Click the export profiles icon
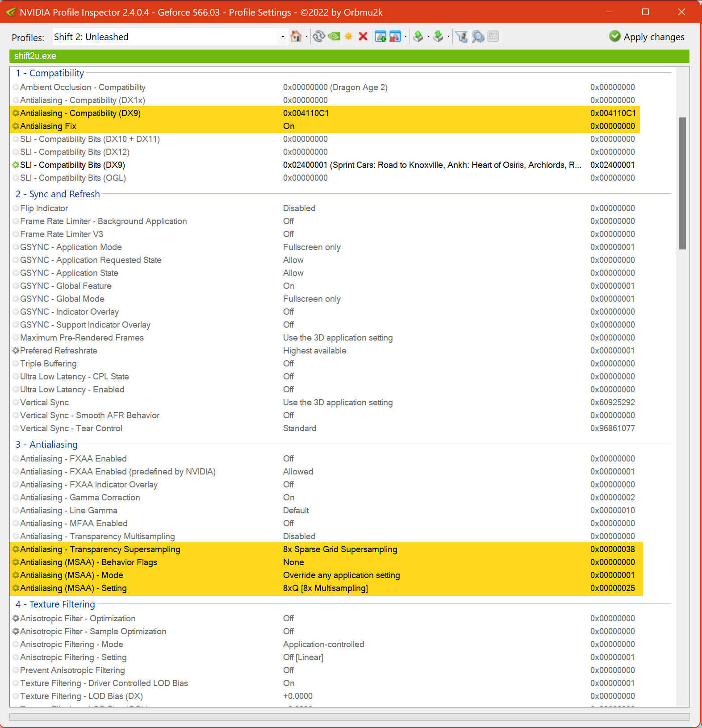 tap(418, 37)
